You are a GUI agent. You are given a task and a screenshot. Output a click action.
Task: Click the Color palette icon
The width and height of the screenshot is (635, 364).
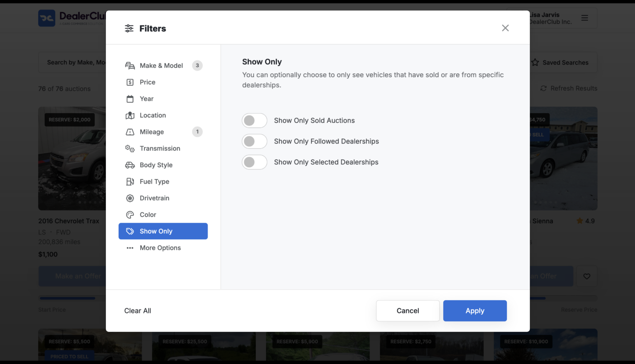[130, 214]
